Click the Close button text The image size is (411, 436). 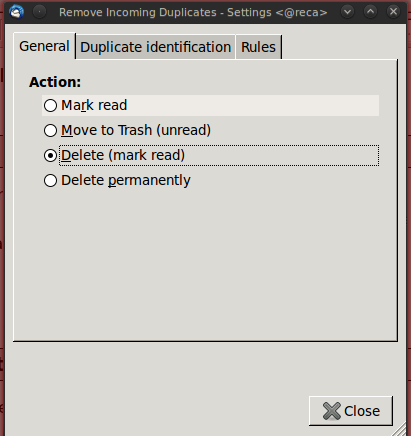point(362,411)
